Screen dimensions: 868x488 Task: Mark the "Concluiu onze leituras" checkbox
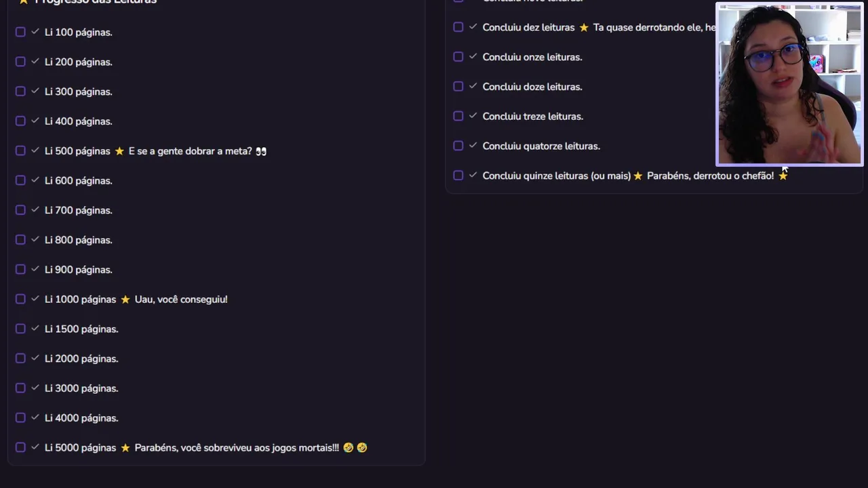[x=458, y=57]
